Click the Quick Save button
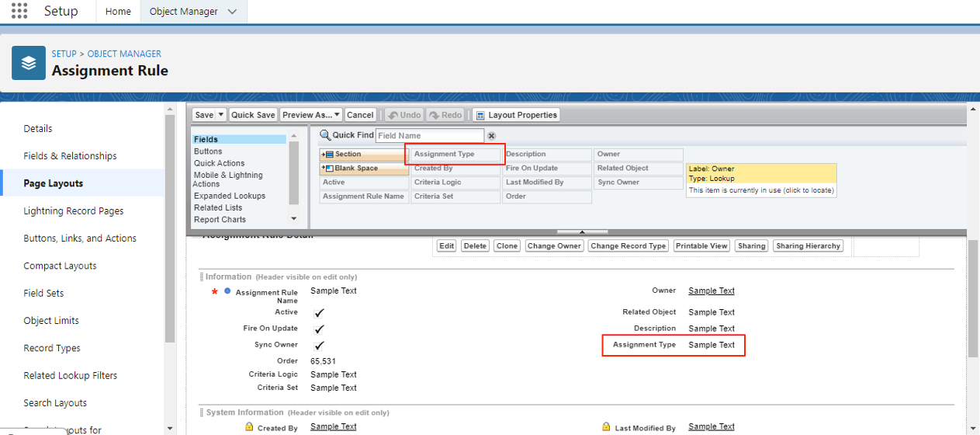Image resolution: width=980 pixels, height=435 pixels. pos(253,115)
